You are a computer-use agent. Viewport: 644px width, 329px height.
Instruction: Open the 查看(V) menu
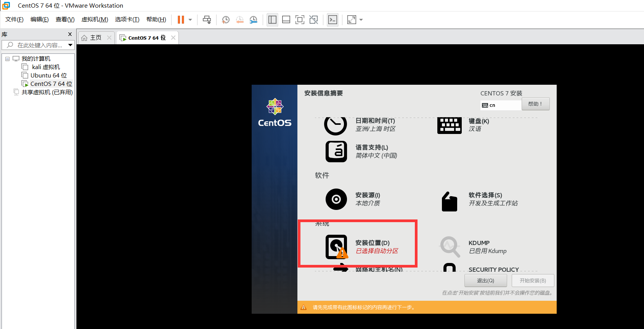(65, 19)
